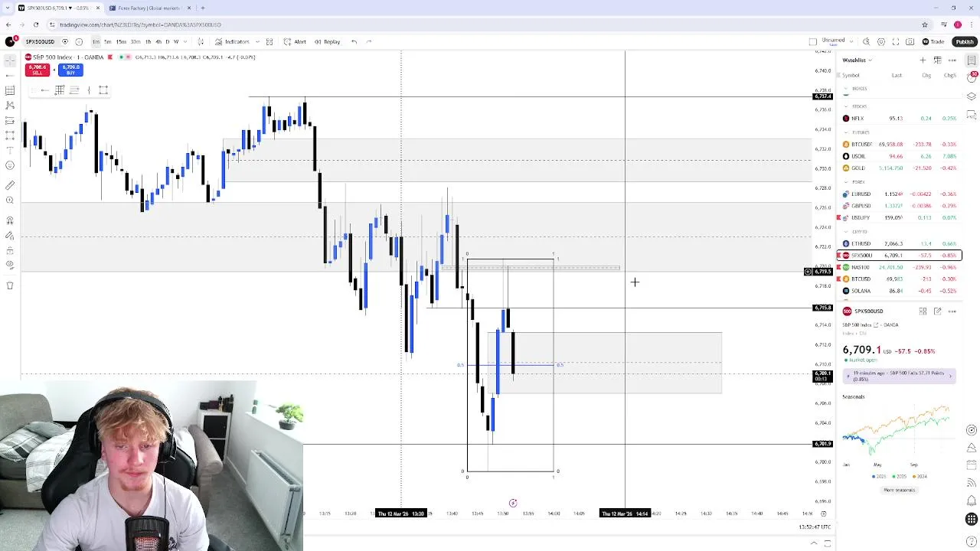Viewport: 980px width, 551px height.
Task: Select the zoom in magnifier tool
Action: click(10, 201)
